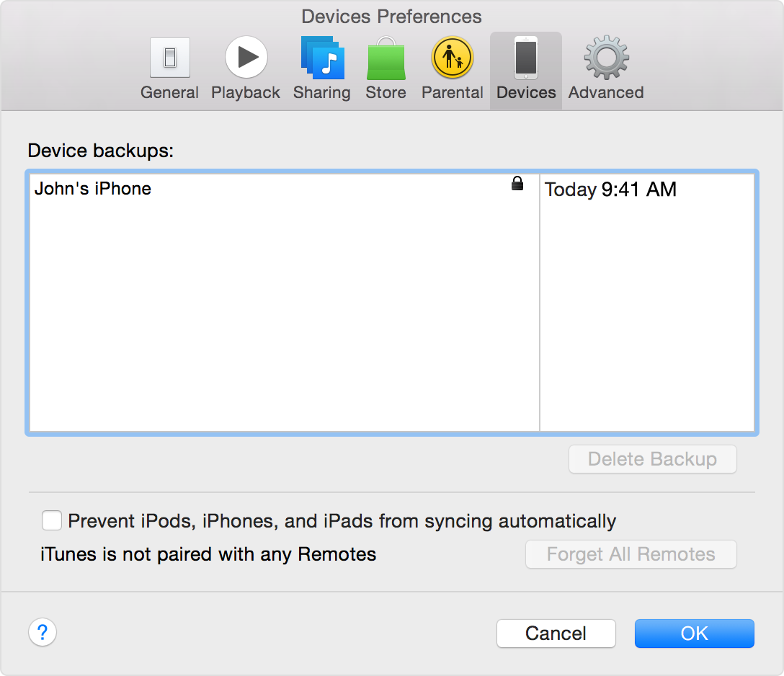
Task: Select the Devices iPhone icon
Action: pos(525,58)
